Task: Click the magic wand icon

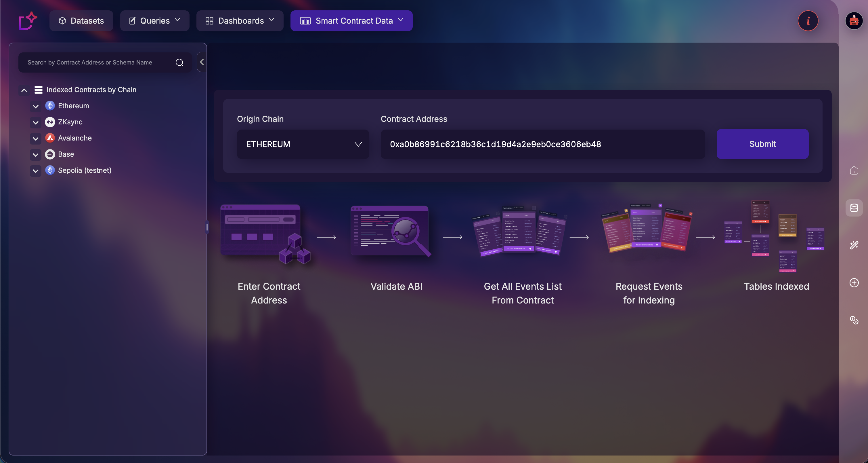Action: coord(854,245)
